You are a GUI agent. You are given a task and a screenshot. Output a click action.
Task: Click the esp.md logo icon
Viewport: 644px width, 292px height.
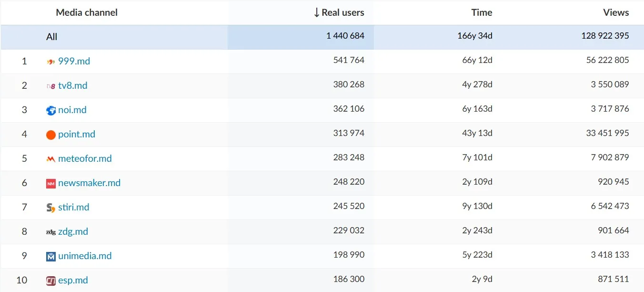tap(51, 281)
